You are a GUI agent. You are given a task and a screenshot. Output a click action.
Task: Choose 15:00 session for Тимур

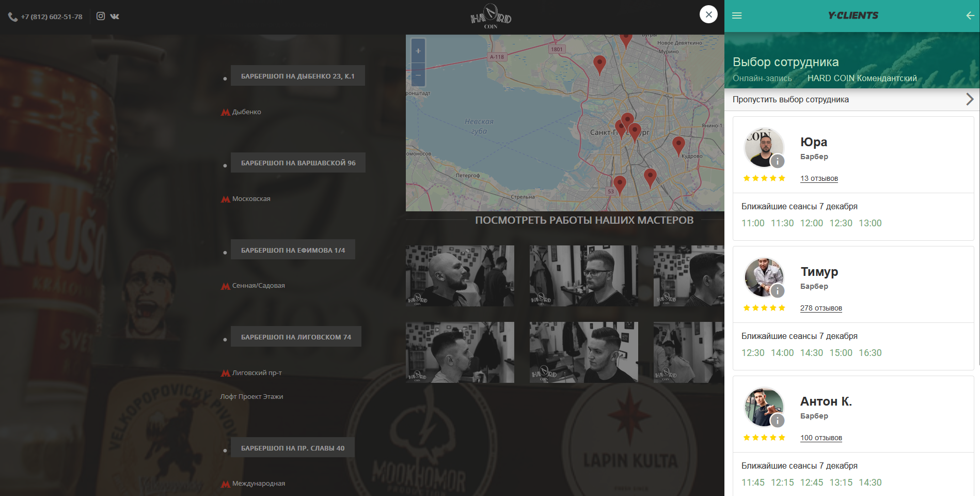click(x=841, y=353)
